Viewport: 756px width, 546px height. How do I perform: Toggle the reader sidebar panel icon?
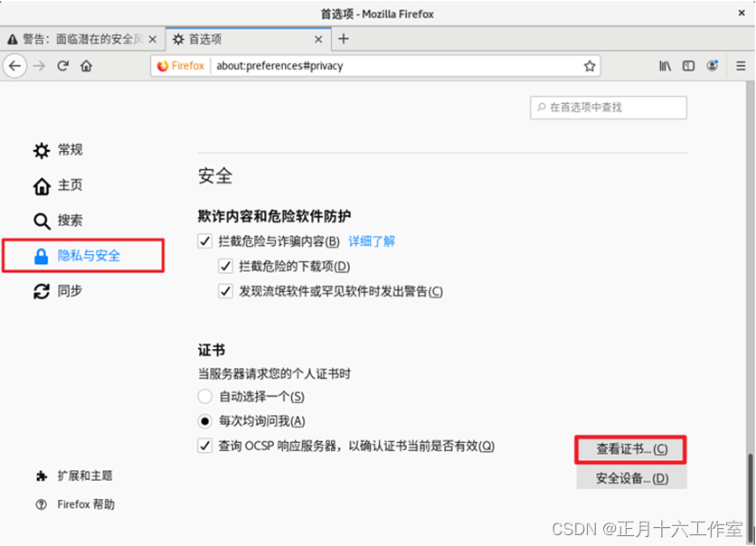tap(688, 65)
